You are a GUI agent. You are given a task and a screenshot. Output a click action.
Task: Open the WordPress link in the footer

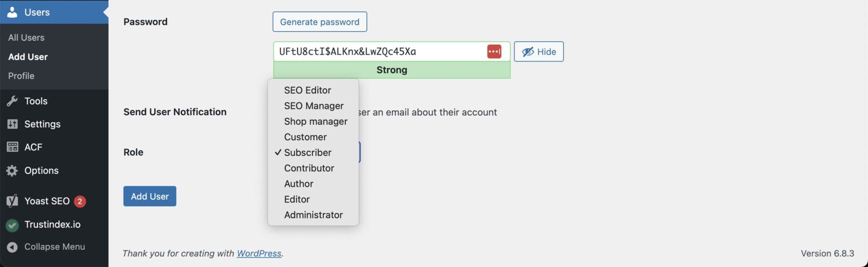coord(259,253)
